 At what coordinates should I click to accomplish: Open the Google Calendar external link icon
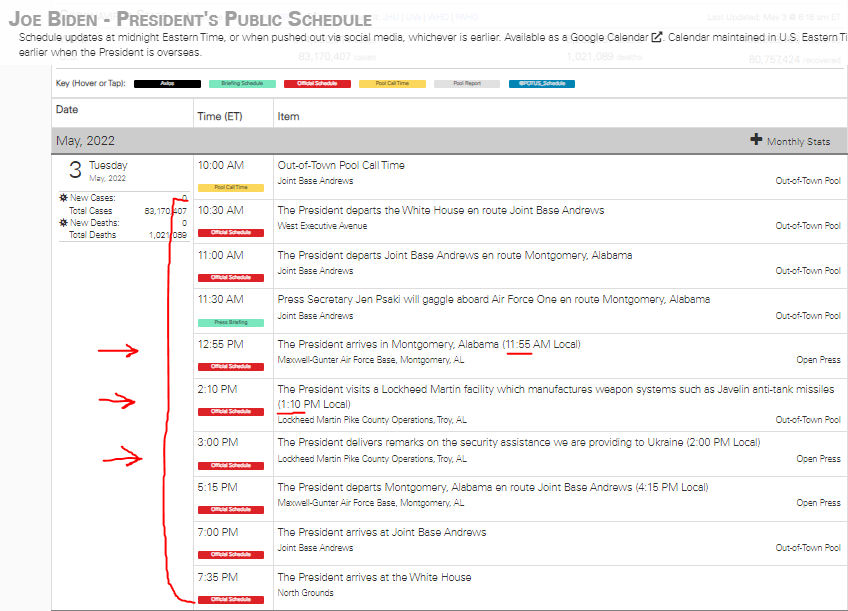tap(657, 37)
